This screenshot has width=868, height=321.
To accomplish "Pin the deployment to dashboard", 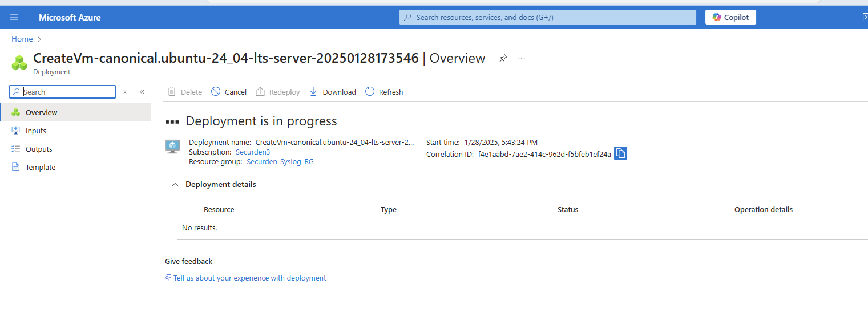I will 503,58.
